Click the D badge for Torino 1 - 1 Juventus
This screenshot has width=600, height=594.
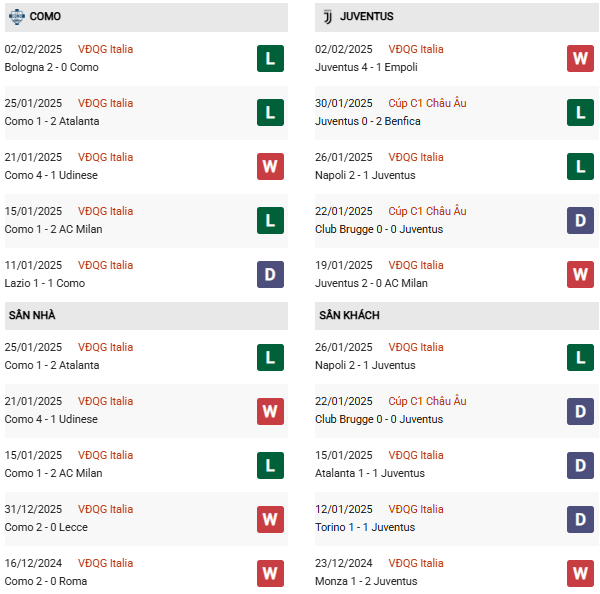[x=580, y=518]
